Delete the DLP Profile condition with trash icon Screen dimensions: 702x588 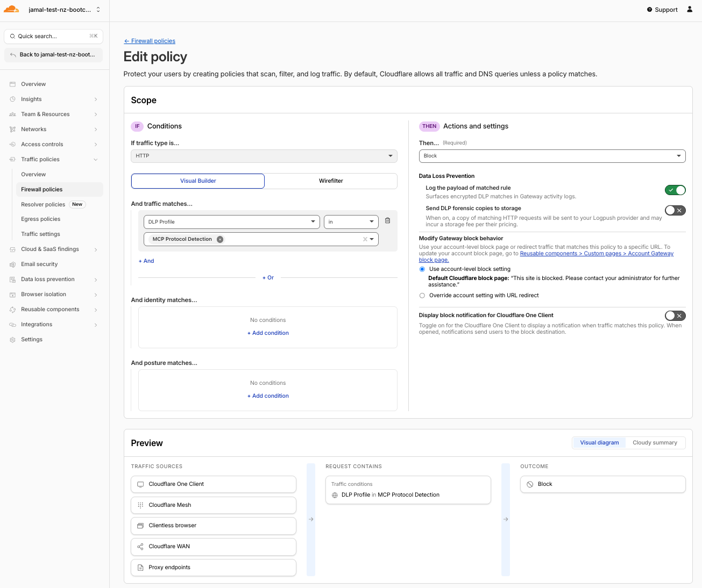tap(387, 221)
